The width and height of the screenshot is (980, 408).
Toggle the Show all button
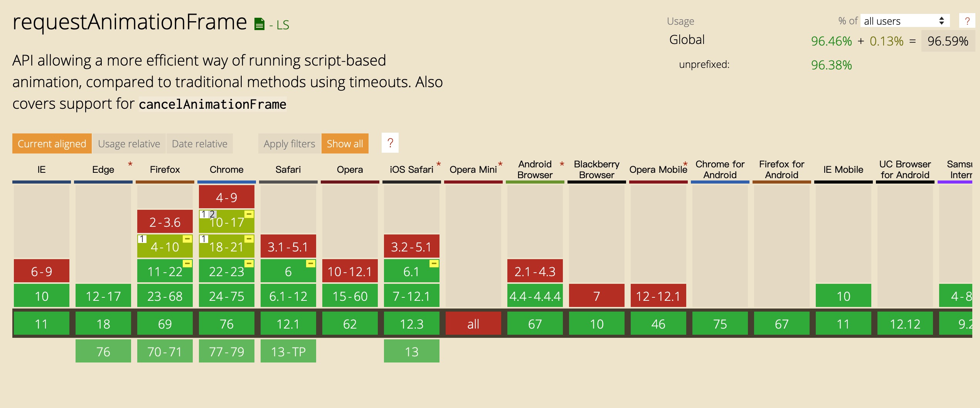pos(345,143)
